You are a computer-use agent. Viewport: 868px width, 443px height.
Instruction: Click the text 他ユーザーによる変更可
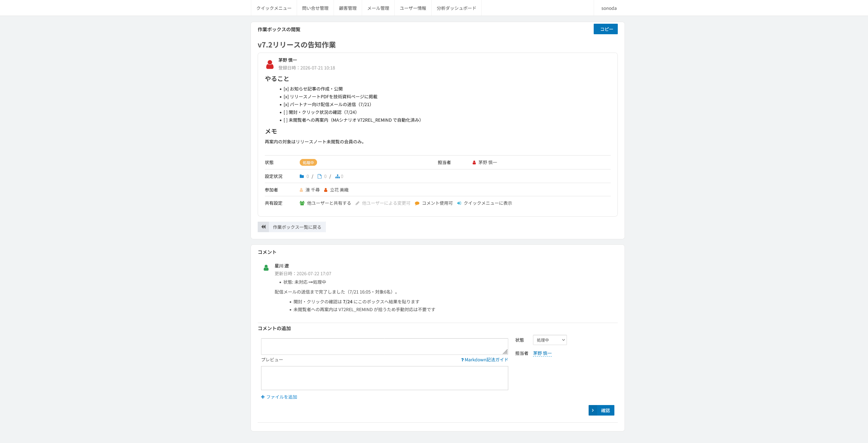[386, 203]
